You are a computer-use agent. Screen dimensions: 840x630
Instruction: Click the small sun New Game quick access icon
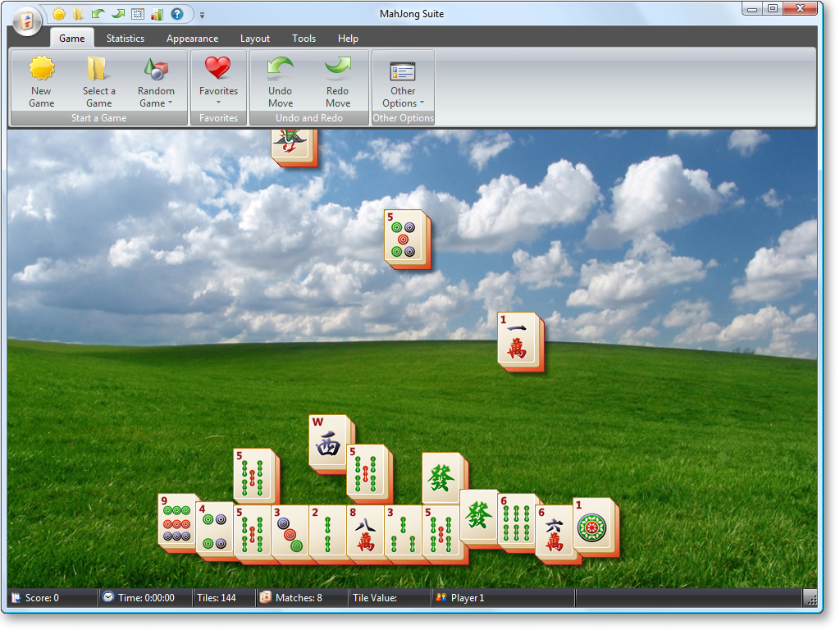pos(59,14)
